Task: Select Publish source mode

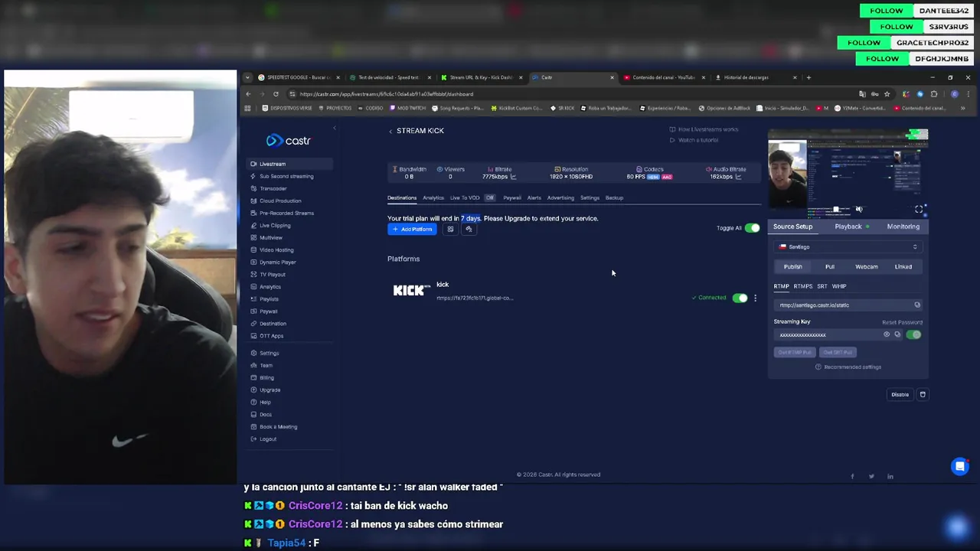Action: pyautogui.click(x=792, y=266)
